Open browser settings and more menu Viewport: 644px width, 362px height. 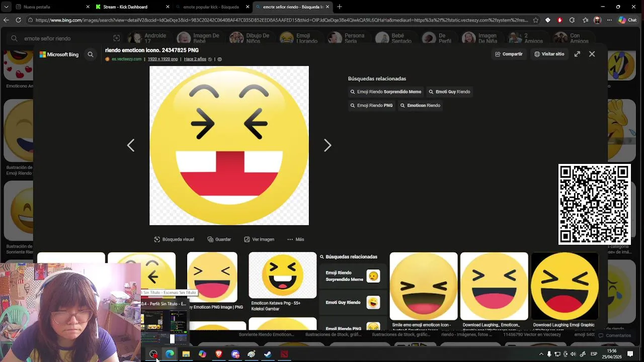610,20
